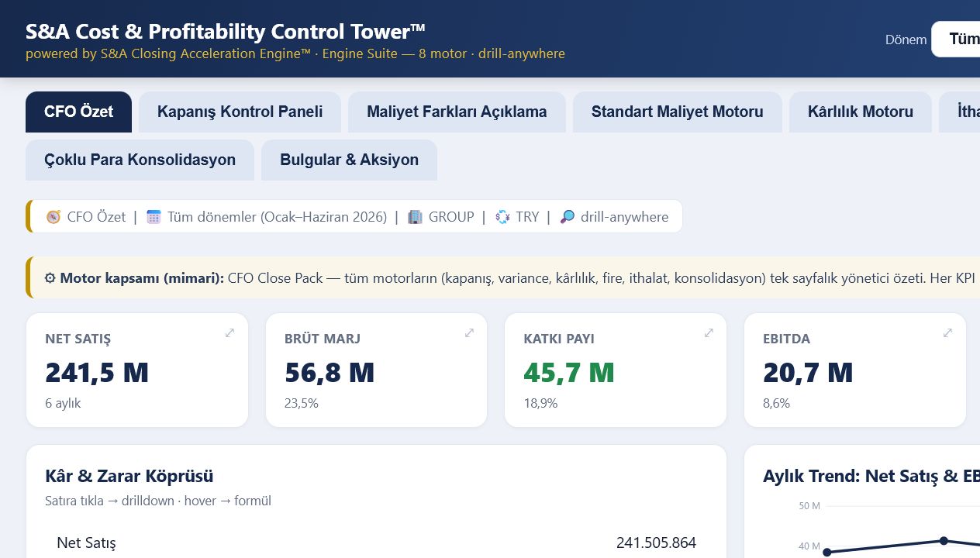Click the 241.505.864 amount
The image size is (980, 558).
656,542
